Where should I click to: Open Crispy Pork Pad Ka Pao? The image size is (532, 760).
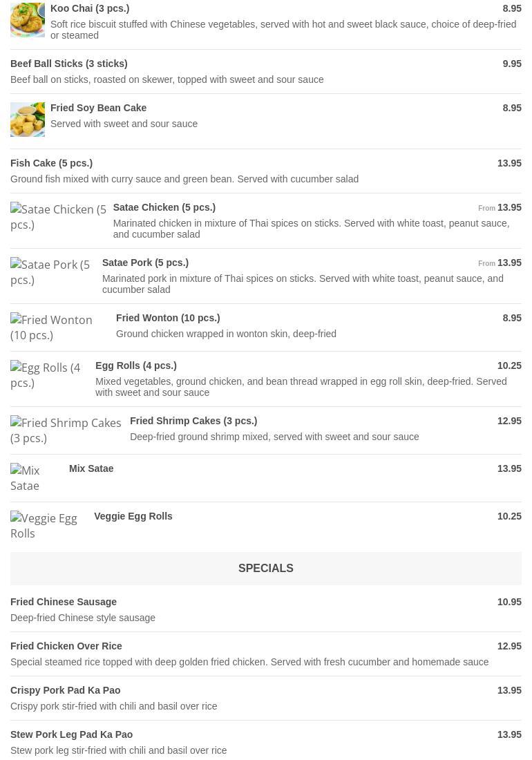(66, 690)
